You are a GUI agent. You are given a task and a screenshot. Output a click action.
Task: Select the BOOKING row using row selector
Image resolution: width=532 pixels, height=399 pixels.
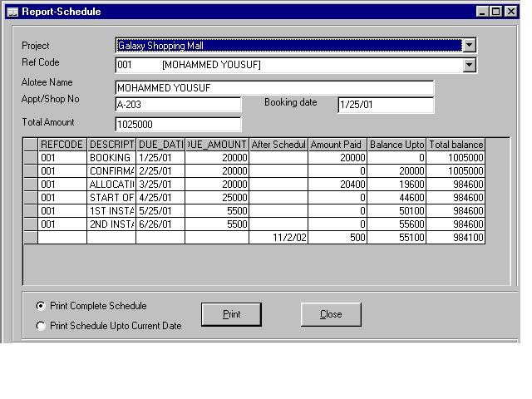point(31,158)
